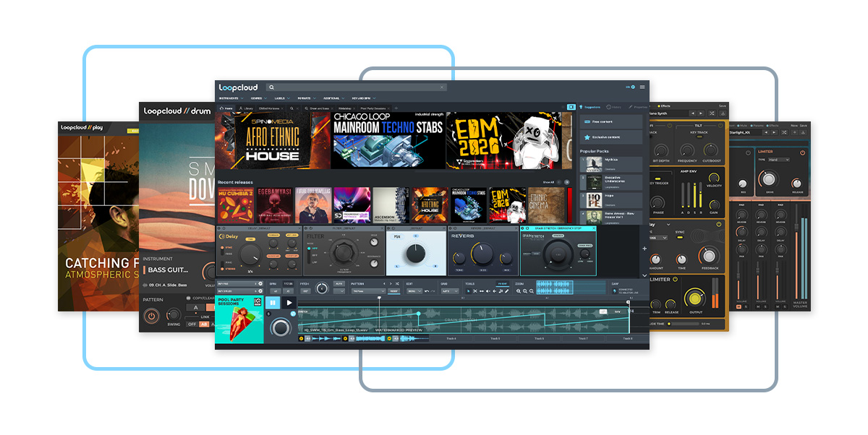Click the play button in player
Viewport: 868px width, 435px height.
coord(289,303)
